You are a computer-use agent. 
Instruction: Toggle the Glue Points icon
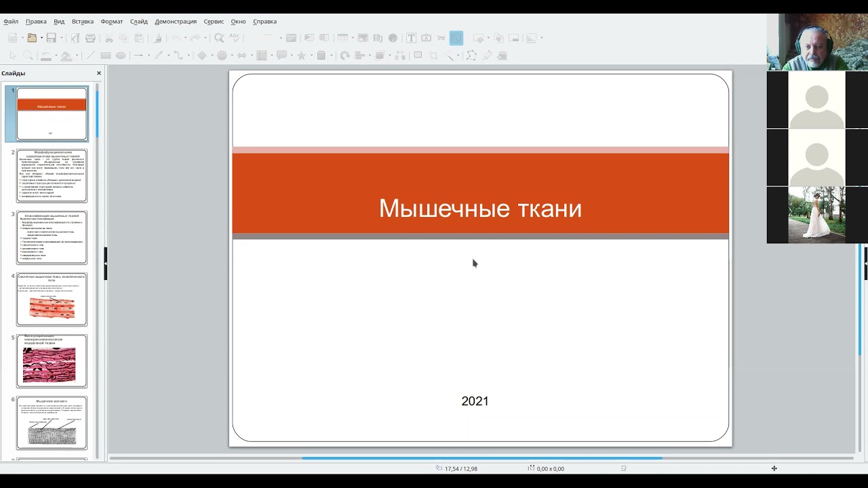point(486,56)
